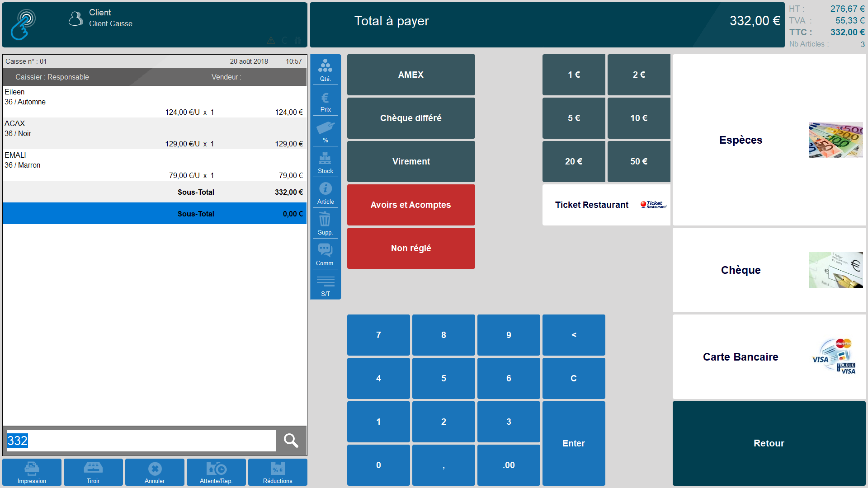Image resolution: width=868 pixels, height=488 pixels.
Task: Select the highlighted Sous-Total 0,00 € row
Action: point(155,213)
